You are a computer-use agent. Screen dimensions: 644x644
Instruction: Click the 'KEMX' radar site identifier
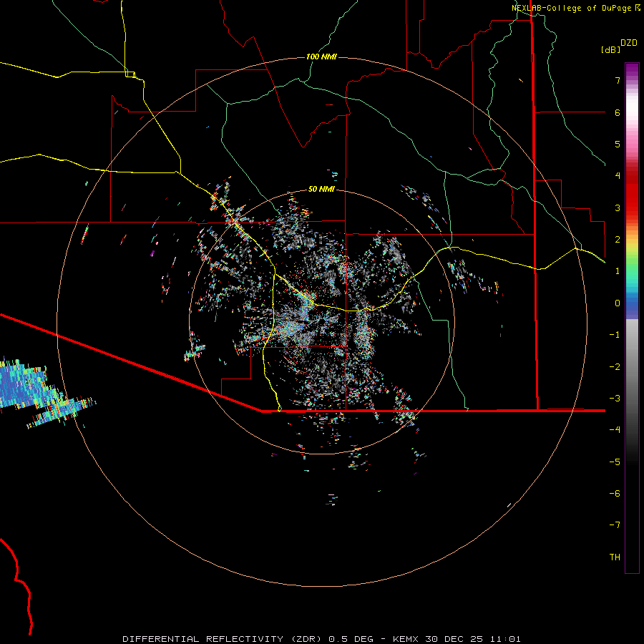point(406,639)
